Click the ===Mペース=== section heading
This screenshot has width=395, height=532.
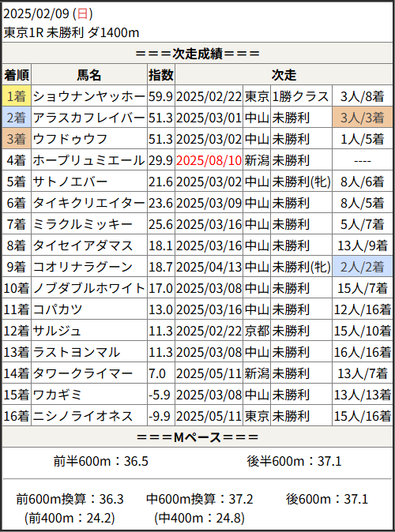tap(197, 437)
